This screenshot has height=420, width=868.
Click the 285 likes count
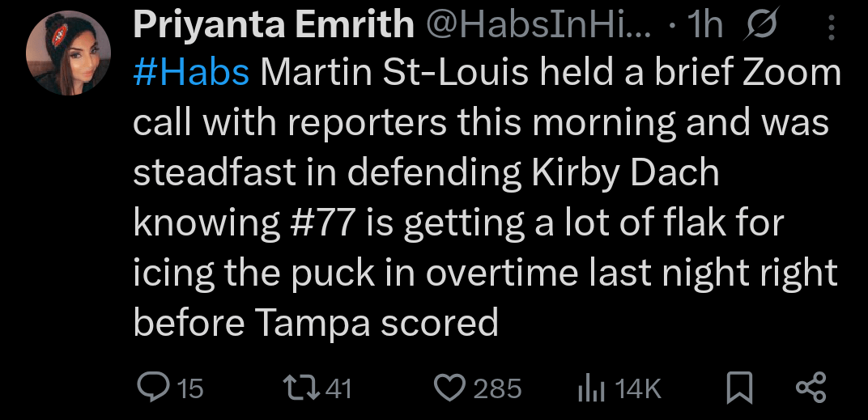497,389
